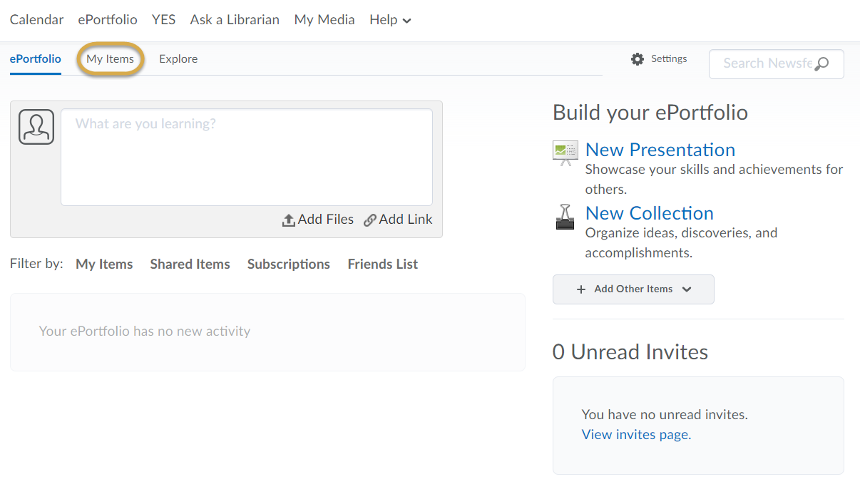The image size is (860, 504).
Task: Click the Add Link chain icon
Action: click(x=369, y=220)
